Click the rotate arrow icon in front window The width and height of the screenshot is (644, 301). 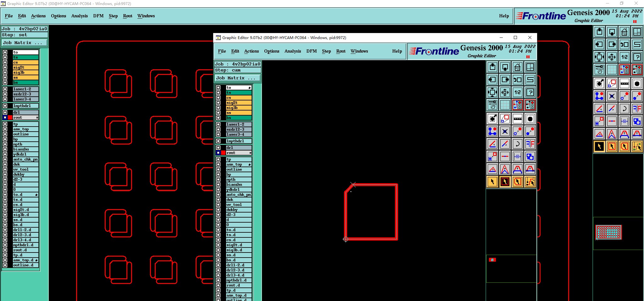[x=518, y=144]
